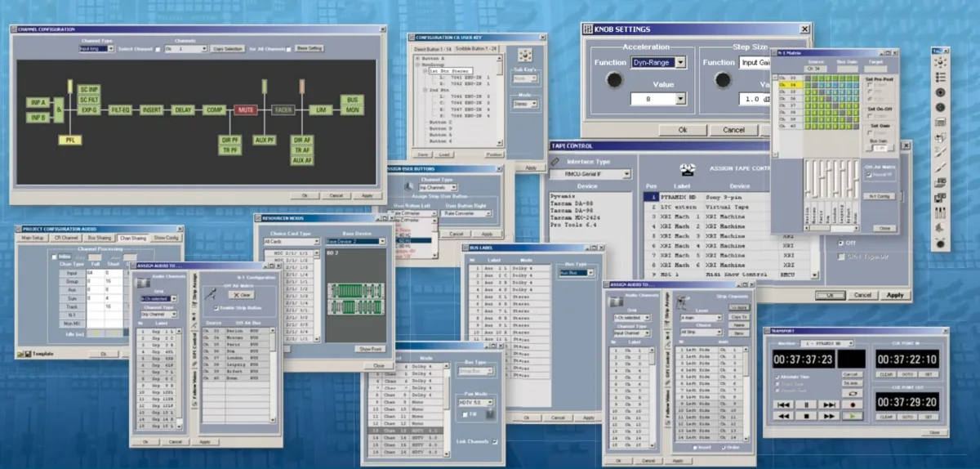Open the Pan Mode HDTV 5.0 dropdown
Screen dimensions: 980x469
tap(474, 403)
